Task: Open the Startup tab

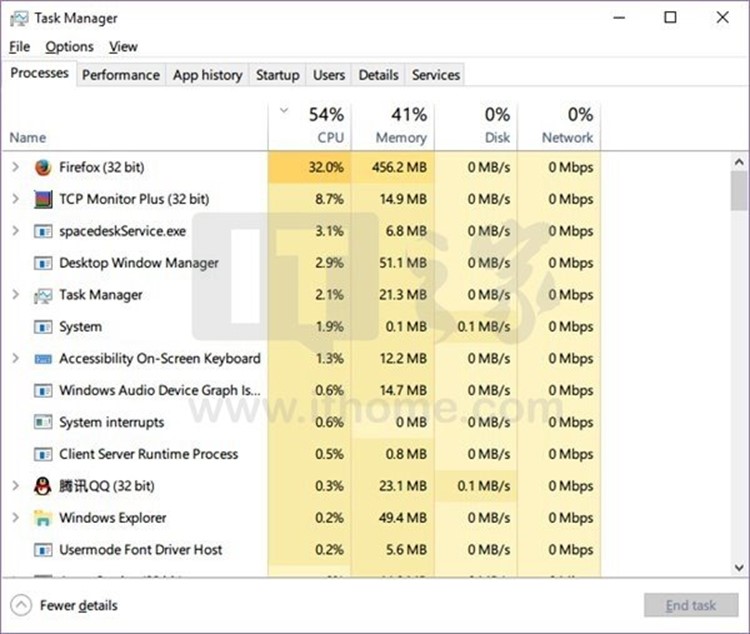Action: tap(277, 75)
